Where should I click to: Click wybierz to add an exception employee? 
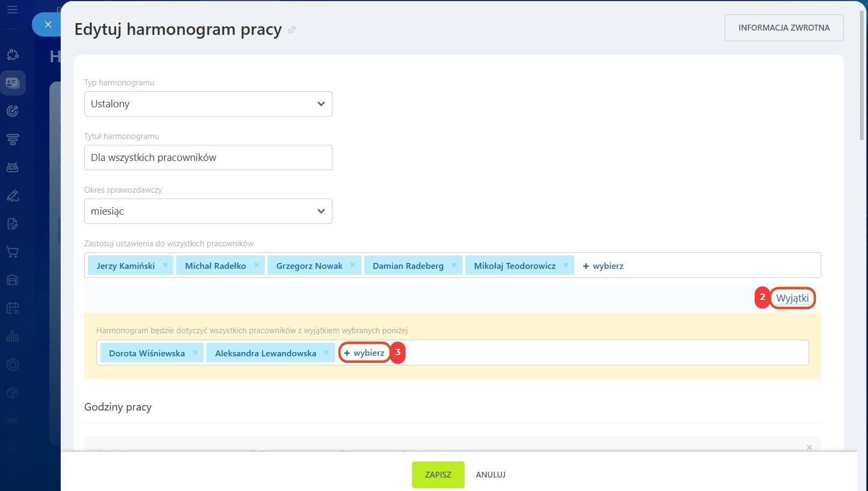point(364,353)
